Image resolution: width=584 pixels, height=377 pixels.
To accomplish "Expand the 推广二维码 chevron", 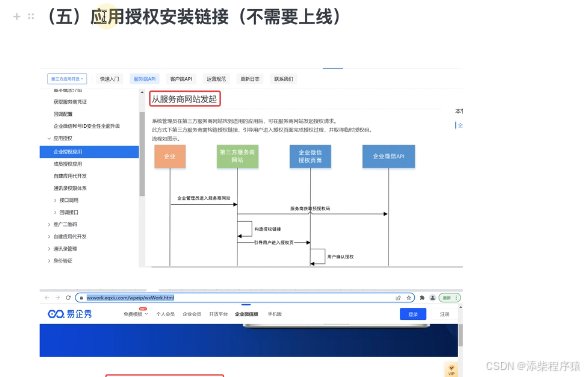I will pyautogui.click(x=49, y=224).
